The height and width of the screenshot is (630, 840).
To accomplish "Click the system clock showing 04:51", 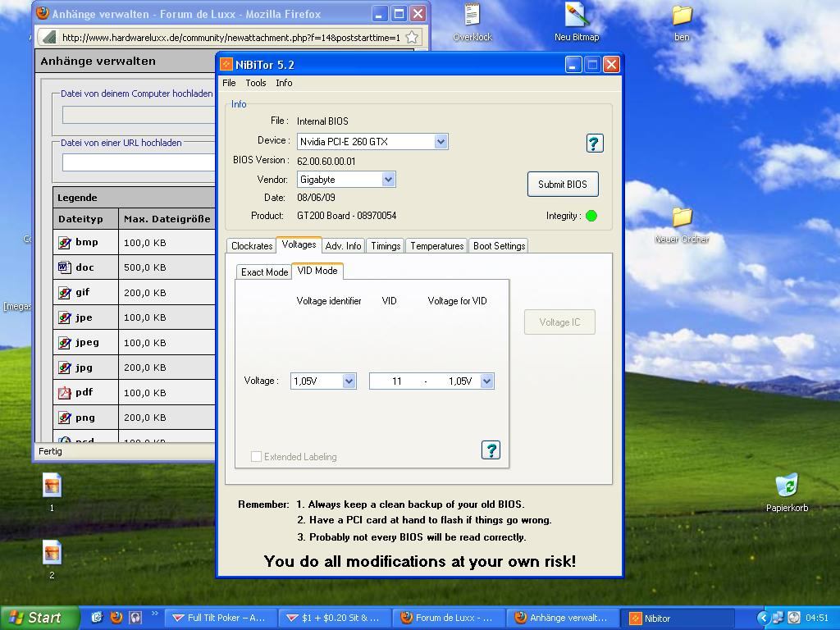I will click(817, 618).
